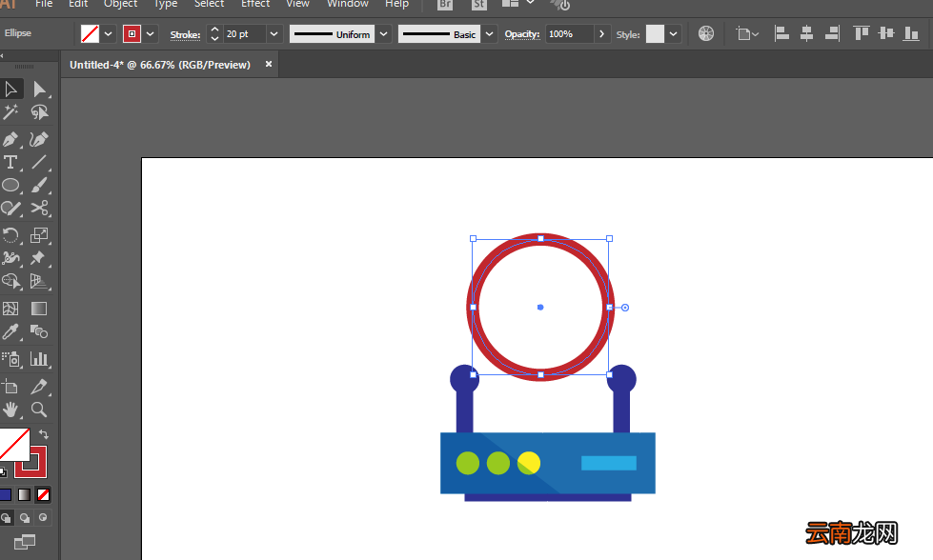Image resolution: width=933 pixels, height=560 pixels.
Task: Enable Draw Behind mode
Action: 25,518
